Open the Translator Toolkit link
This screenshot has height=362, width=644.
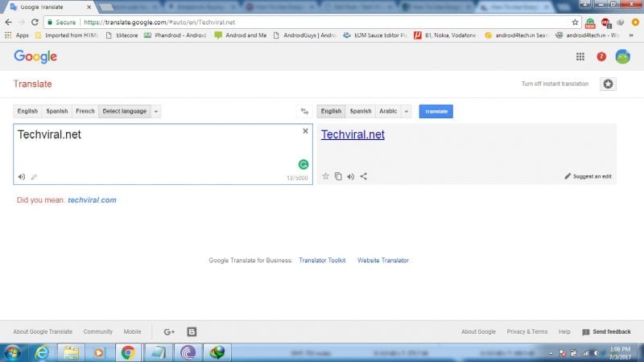pyautogui.click(x=322, y=260)
